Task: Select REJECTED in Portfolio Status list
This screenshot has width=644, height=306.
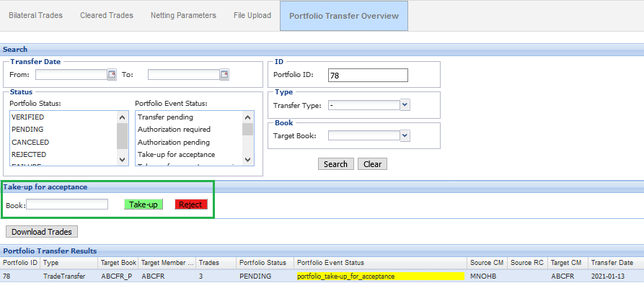Action: point(29,154)
